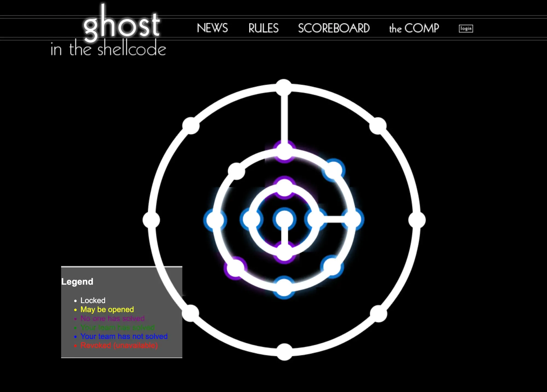Screen dimensions: 547x392
Task: Click the locked node at the outer ring's bottom
Action: 284,352
